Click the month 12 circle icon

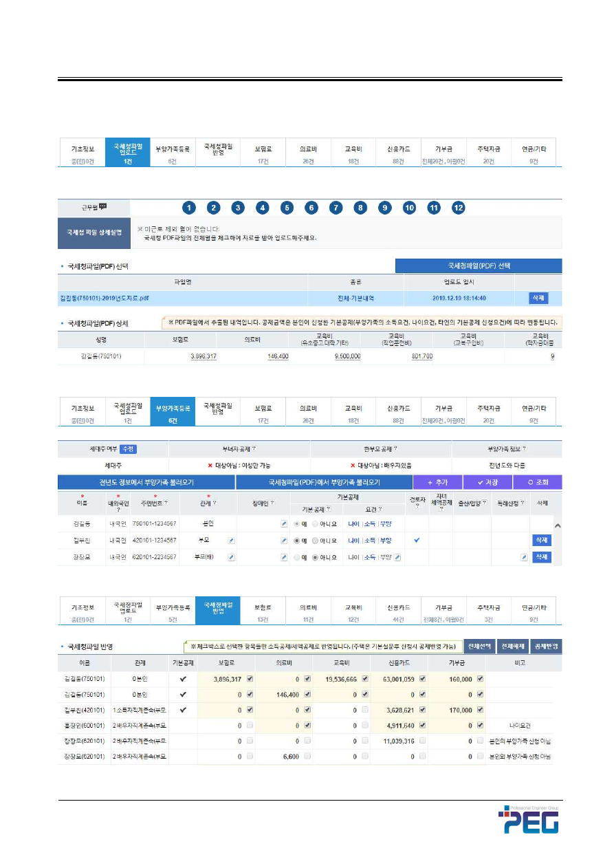pos(458,208)
